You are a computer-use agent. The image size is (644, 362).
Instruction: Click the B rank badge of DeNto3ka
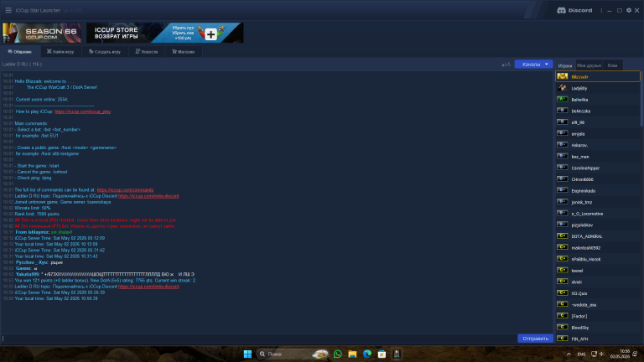tap(563, 111)
